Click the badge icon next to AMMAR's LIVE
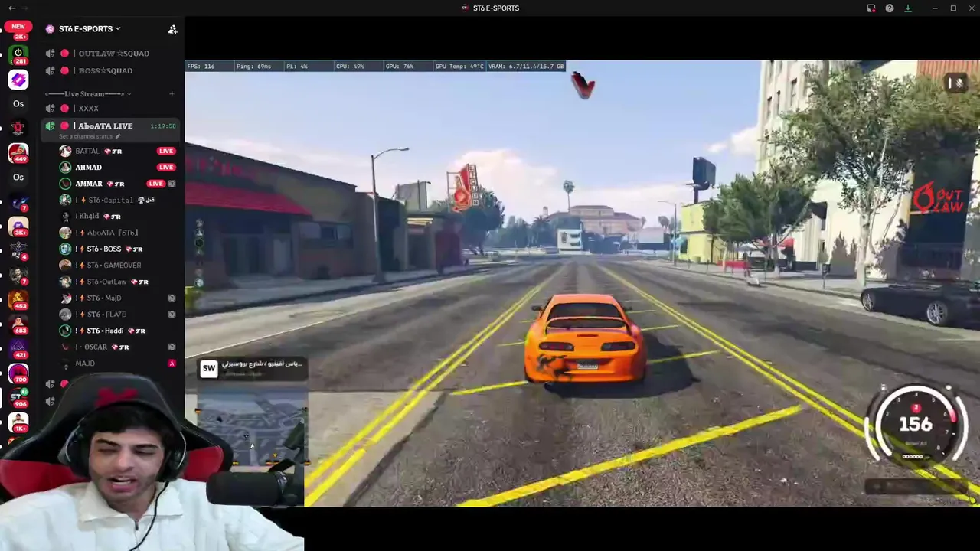 [x=171, y=184]
